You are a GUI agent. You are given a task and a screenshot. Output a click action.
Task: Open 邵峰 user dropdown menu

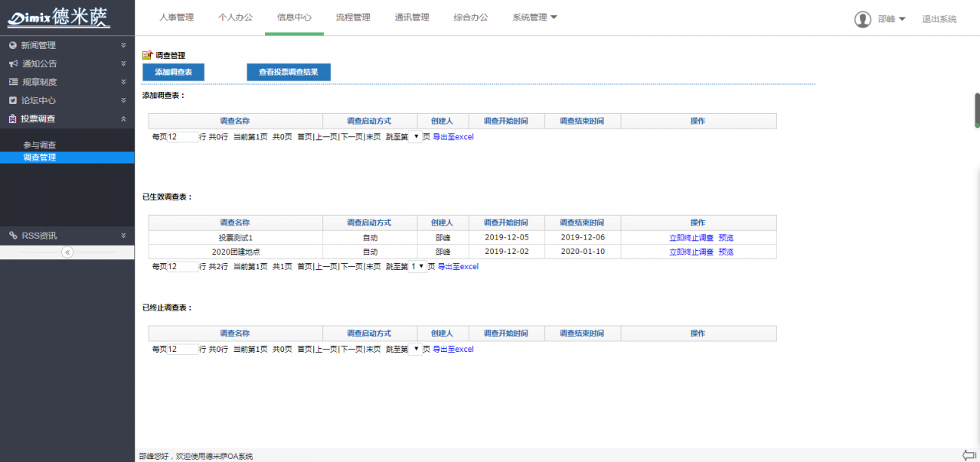pyautogui.click(x=892, y=19)
